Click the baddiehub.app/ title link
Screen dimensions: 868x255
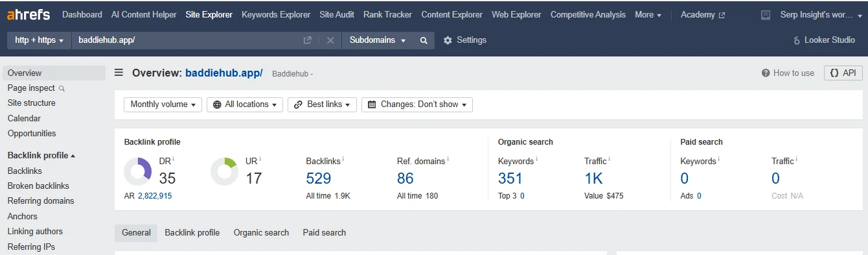pyautogui.click(x=224, y=73)
